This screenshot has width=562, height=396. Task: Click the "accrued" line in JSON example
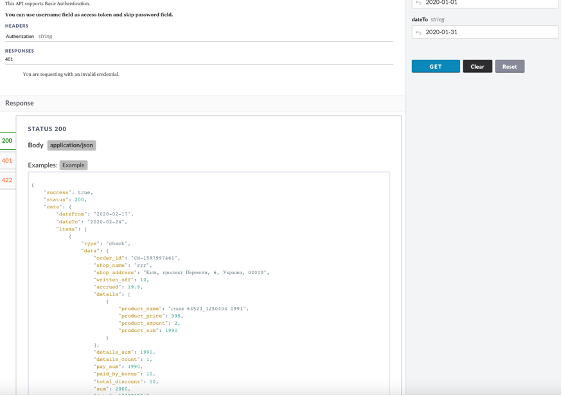click(x=118, y=287)
